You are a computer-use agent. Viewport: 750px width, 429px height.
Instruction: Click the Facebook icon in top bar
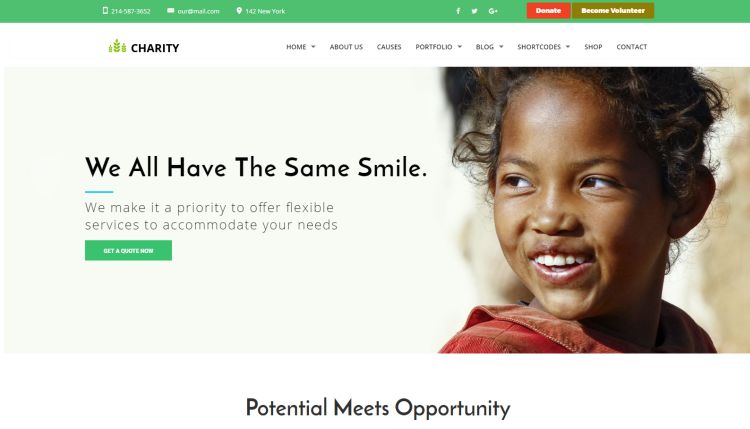(458, 11)
